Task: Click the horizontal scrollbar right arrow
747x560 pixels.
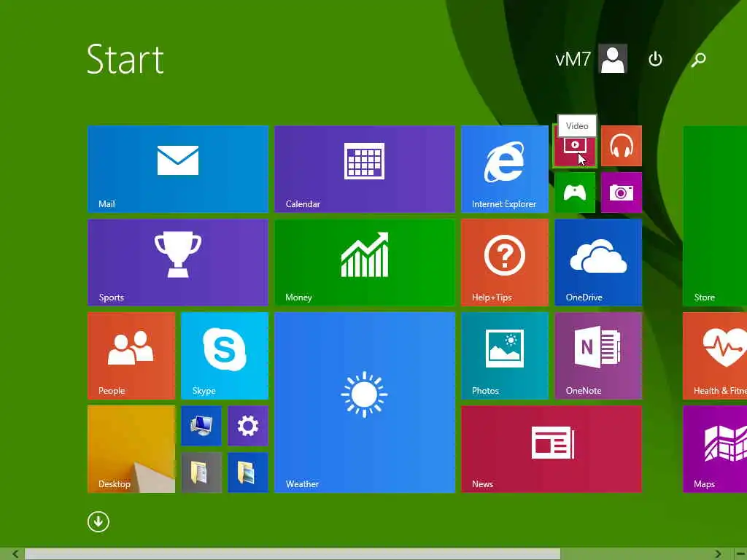Action: pos(718,554)
